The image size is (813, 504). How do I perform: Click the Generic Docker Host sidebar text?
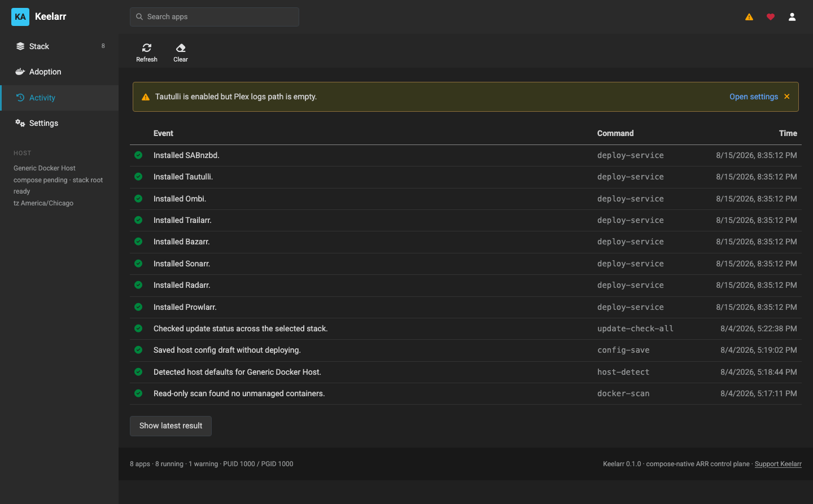[x=45, y=168]
